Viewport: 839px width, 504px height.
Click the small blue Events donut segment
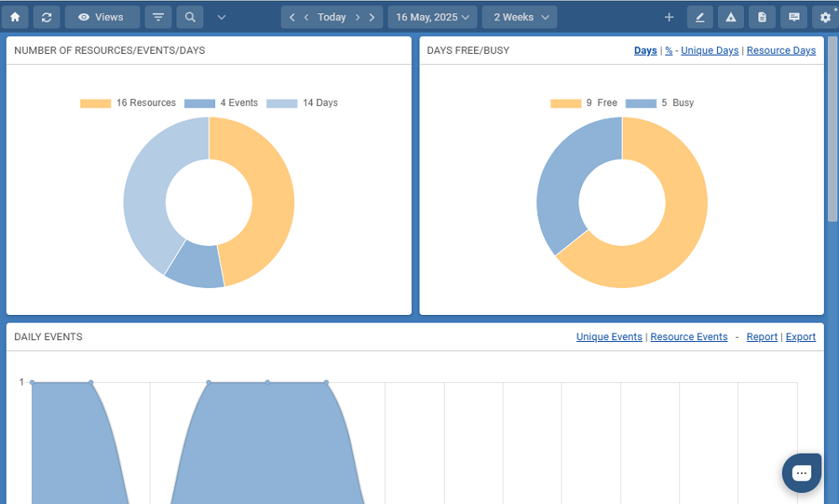[196, 265]
